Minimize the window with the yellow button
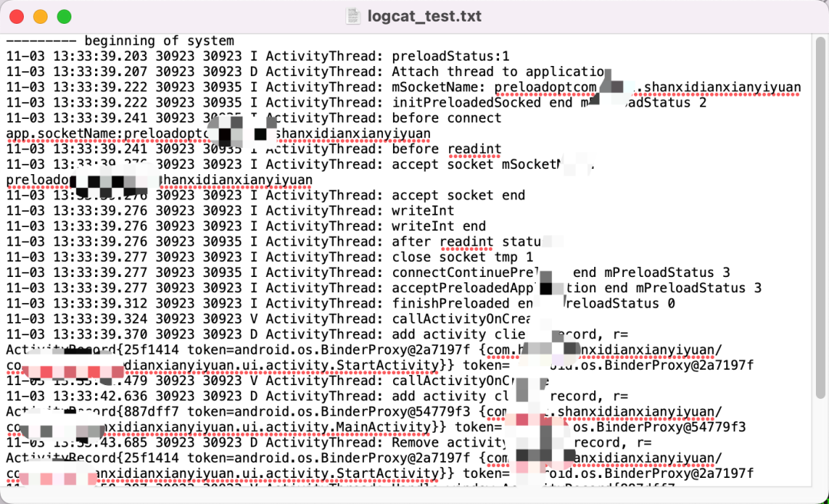The image size is (829, 504). 41,16
